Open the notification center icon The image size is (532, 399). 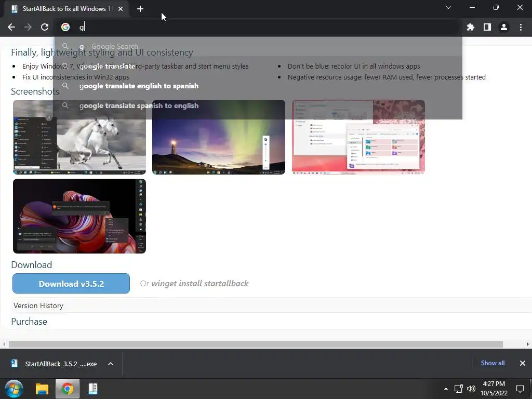coord(520,389)
